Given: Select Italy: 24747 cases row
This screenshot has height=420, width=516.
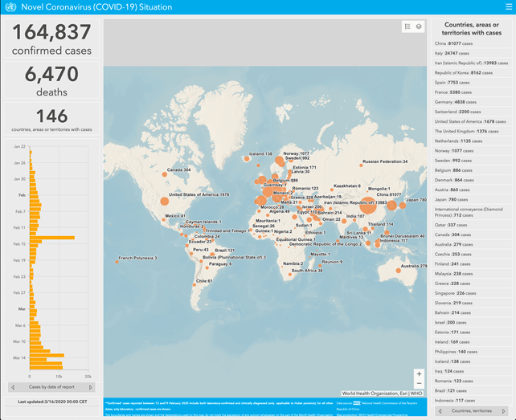Looking at the screenshot, I should pos(472,53).
